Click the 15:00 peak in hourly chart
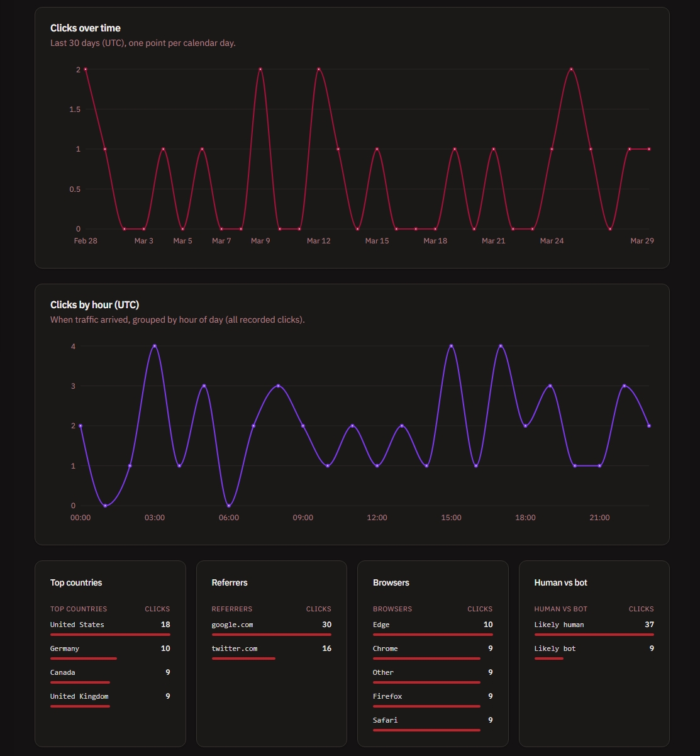 451,346
